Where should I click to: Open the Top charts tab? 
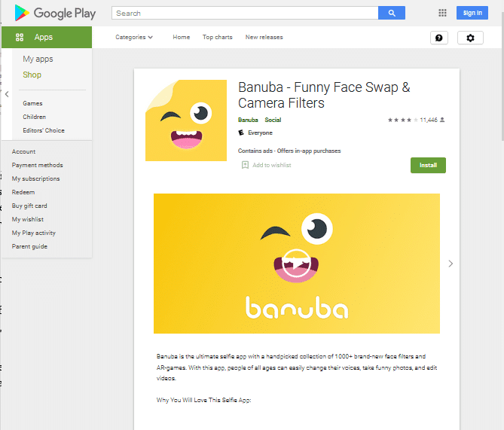217,38
